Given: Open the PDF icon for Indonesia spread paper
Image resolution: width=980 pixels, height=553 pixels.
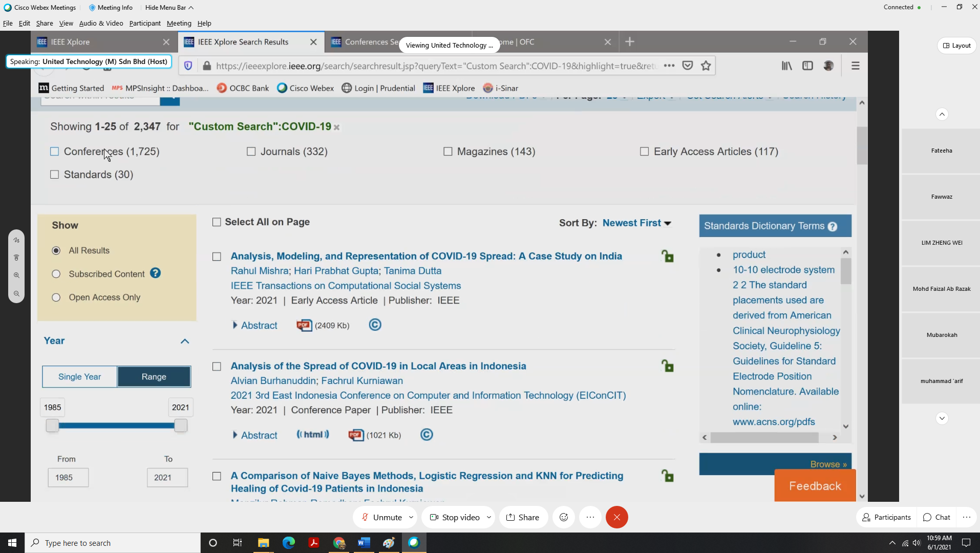Looking at the screenshot, I should tap(356, 435).
